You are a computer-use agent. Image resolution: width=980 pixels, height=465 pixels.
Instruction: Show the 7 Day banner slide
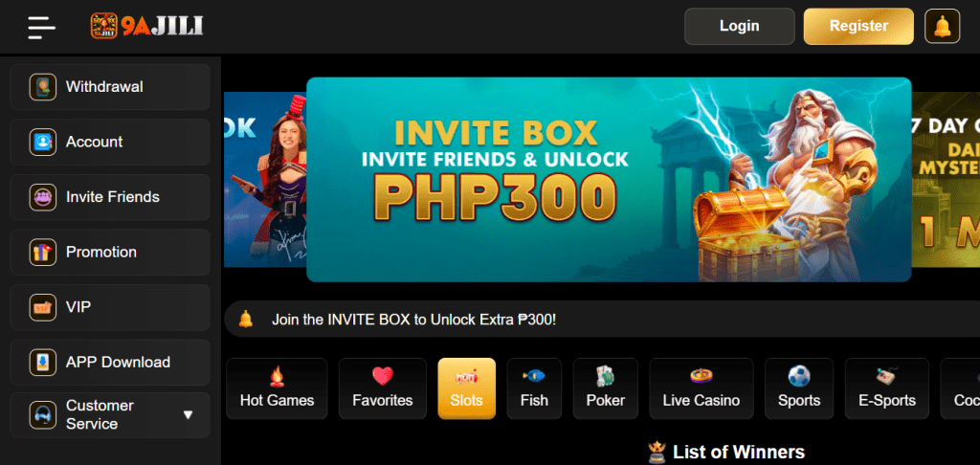(946, 179)
